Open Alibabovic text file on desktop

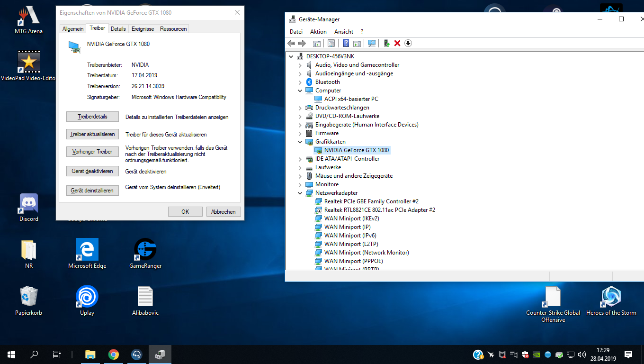point(145,300)
